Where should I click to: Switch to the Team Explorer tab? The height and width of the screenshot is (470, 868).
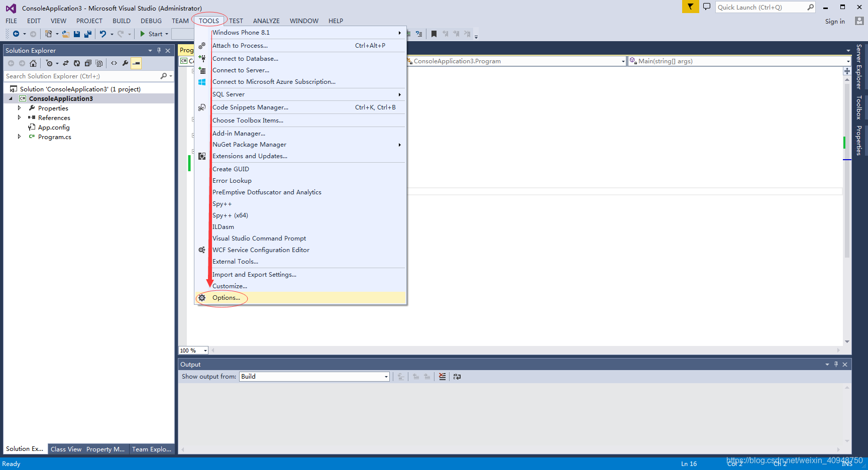click(x=152, y=449)
